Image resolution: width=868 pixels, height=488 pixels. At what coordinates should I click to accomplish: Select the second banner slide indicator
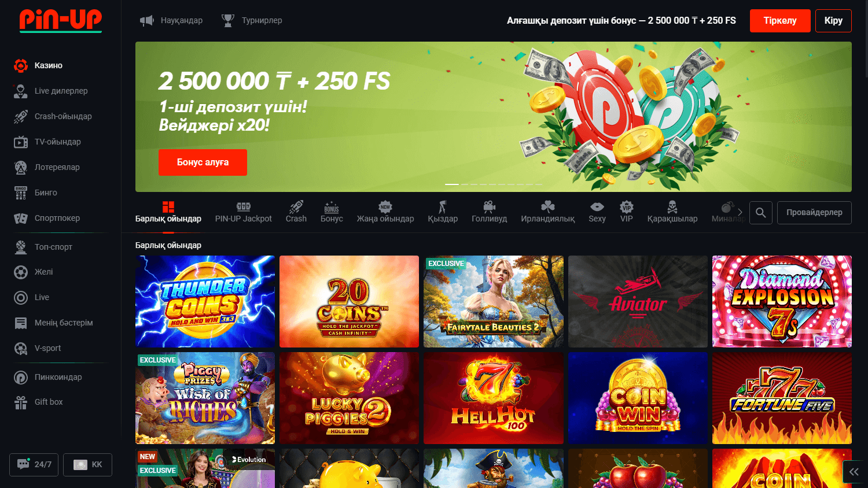click(x=466, y=184)
